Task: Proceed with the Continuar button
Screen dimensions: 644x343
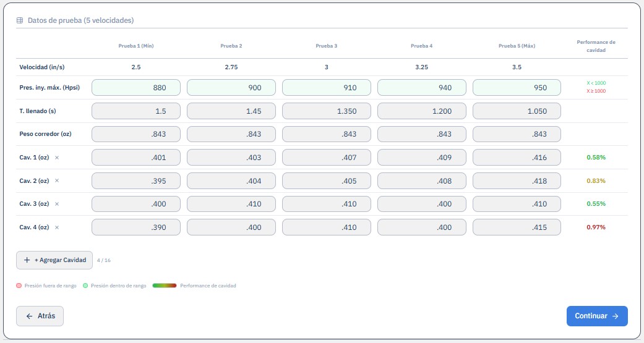Action: click(597, 316)
